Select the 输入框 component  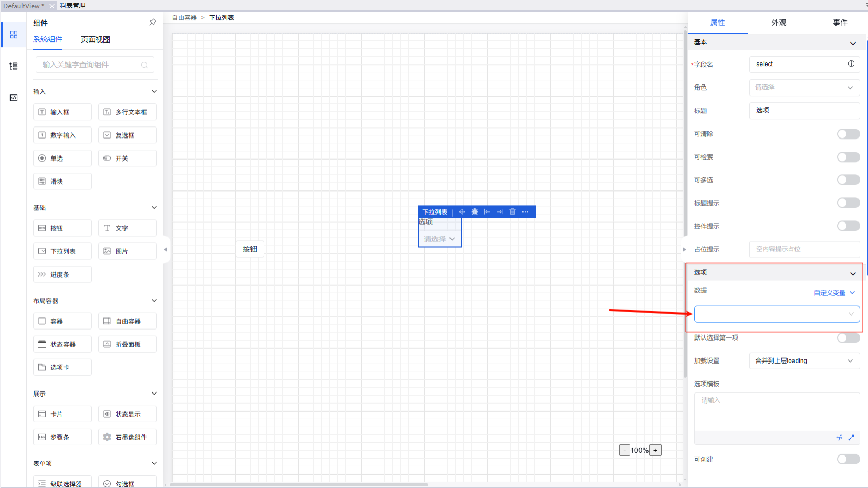[x=62, y=112]
